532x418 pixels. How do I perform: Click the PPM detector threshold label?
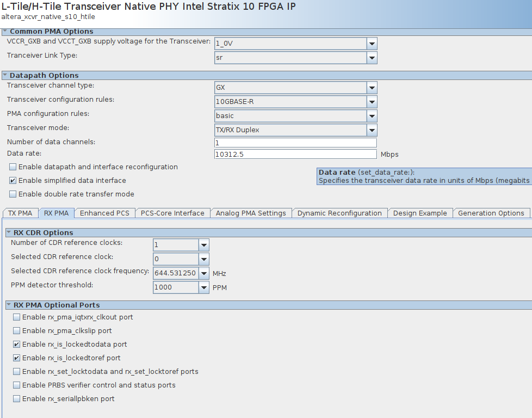tap(52, 285)
